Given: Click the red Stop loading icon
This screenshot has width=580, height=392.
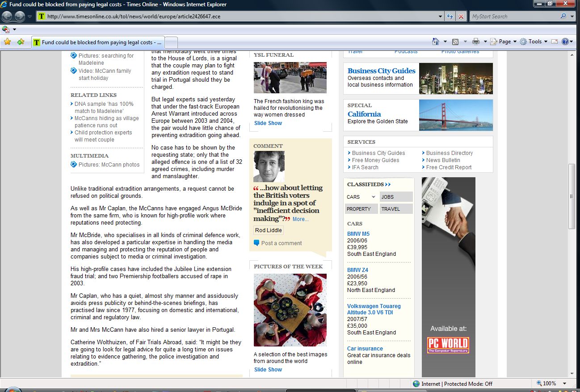Looking at the screenshot, I should (x=461, y=17).
